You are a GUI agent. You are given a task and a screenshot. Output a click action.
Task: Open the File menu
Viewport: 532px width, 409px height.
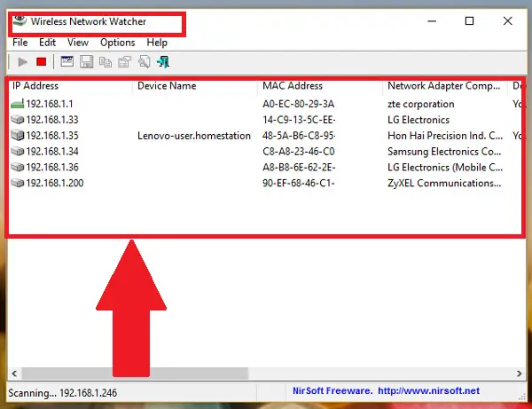[20, 43]
